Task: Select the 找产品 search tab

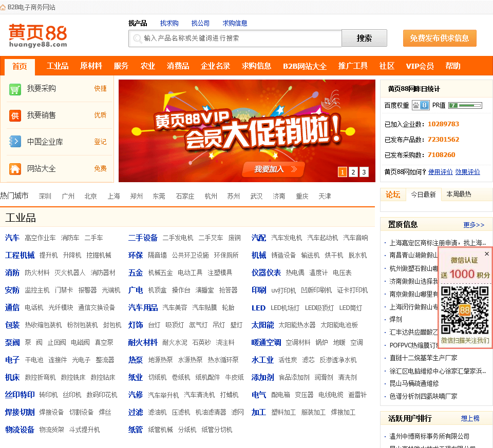Action: pyautogui.click(x=138, y=23)
